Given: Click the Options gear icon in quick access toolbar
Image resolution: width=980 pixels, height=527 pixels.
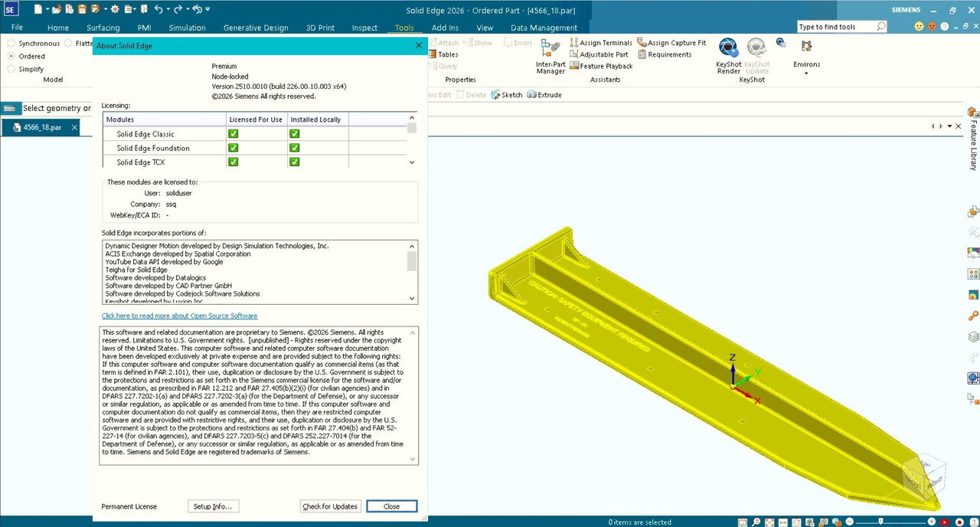Looking at the screenshot, I should (x=115, y=9).
